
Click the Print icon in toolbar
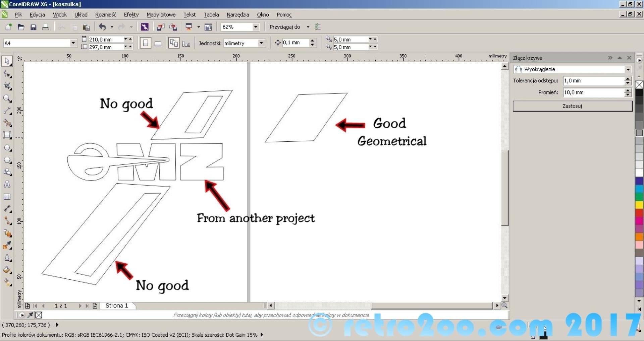(46, 27)
